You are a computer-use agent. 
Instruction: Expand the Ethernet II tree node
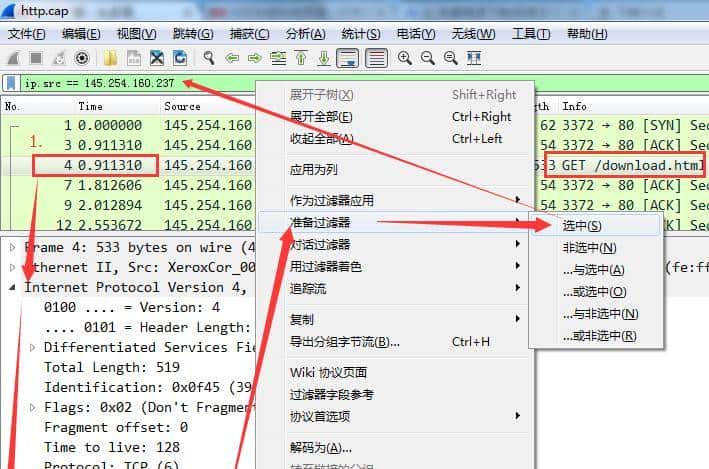pos(13,267)
